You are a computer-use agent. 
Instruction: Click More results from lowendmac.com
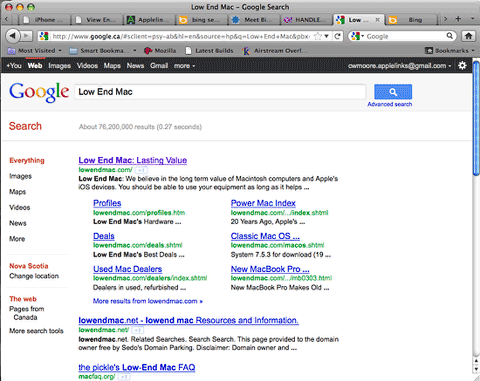148,301
